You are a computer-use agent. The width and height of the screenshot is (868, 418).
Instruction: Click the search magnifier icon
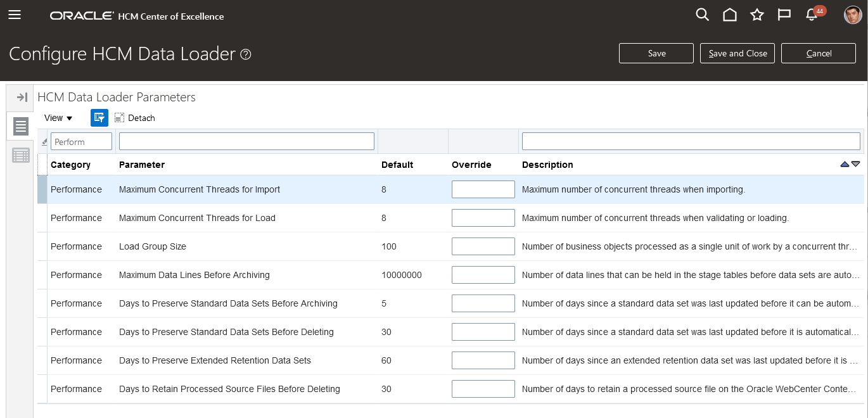click(702, 15)
